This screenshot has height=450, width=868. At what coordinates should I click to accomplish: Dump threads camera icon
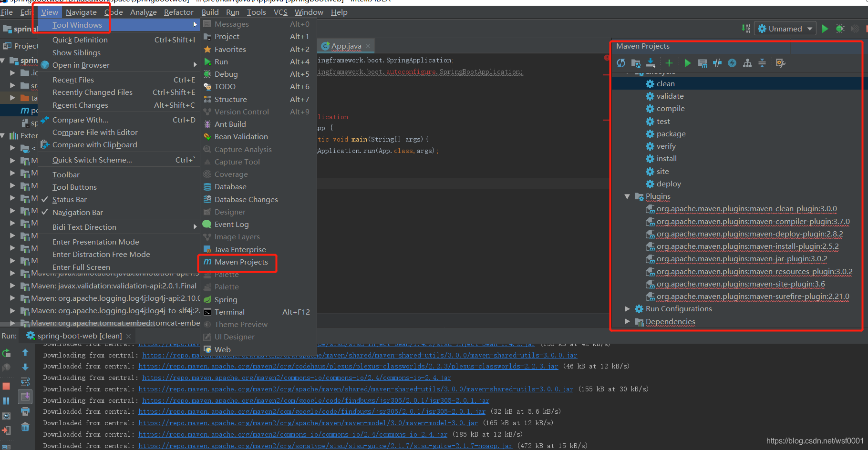6,416
